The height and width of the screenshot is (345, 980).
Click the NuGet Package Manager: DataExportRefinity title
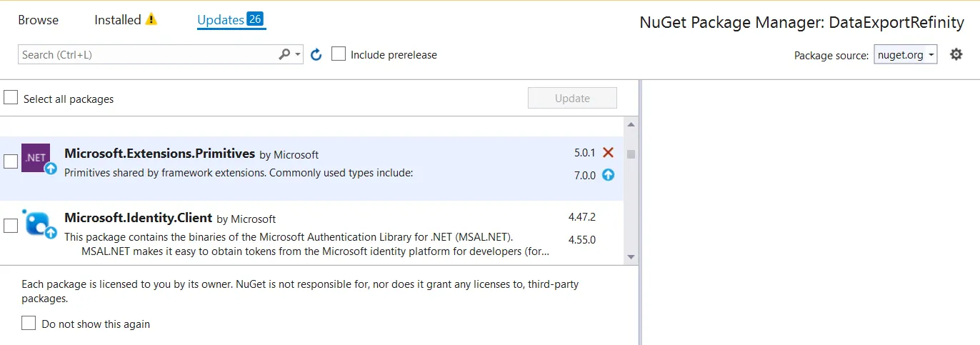coord(801,22)
